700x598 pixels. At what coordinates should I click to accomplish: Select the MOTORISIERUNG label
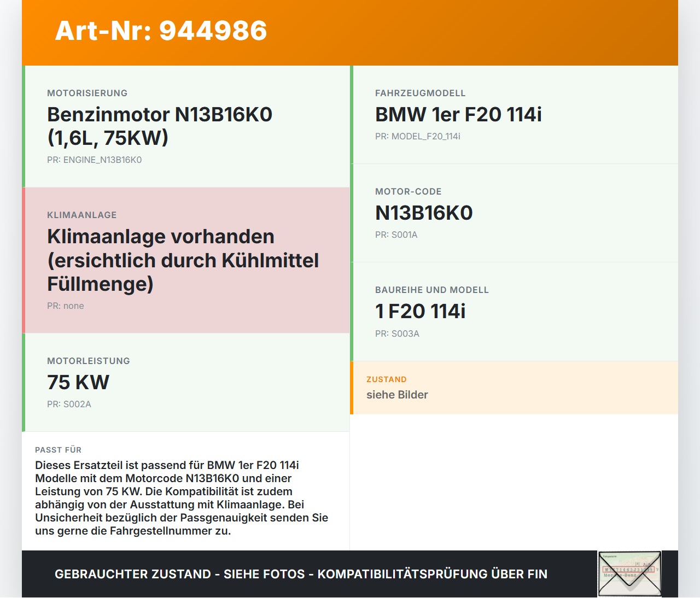[x=87, y=93]
